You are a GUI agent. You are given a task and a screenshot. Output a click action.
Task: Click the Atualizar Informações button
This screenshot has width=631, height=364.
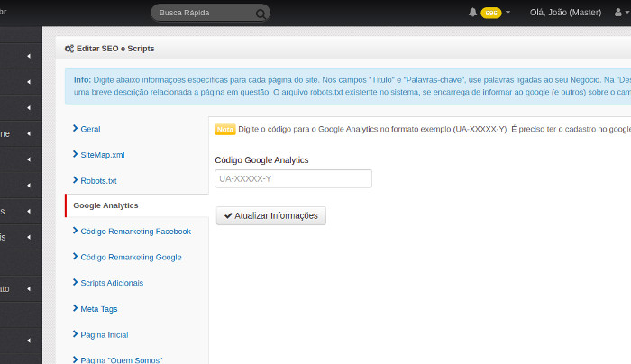[x=270, y=215]
